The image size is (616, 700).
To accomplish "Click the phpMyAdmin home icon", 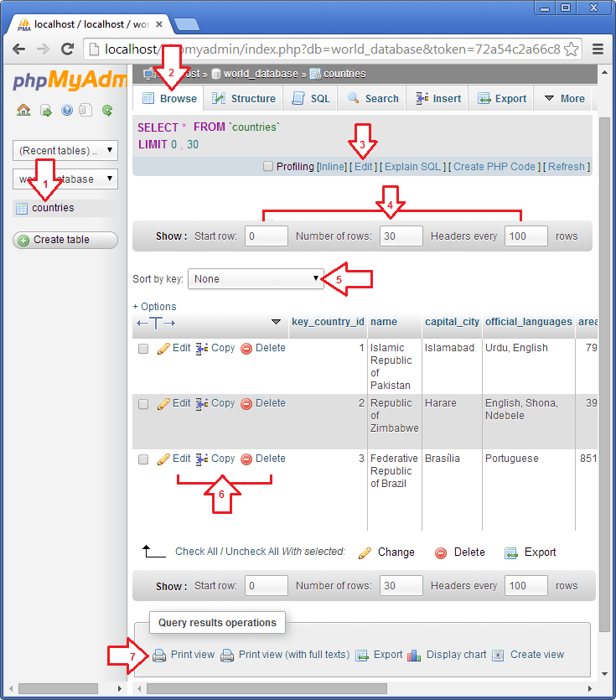I will 23,110.
